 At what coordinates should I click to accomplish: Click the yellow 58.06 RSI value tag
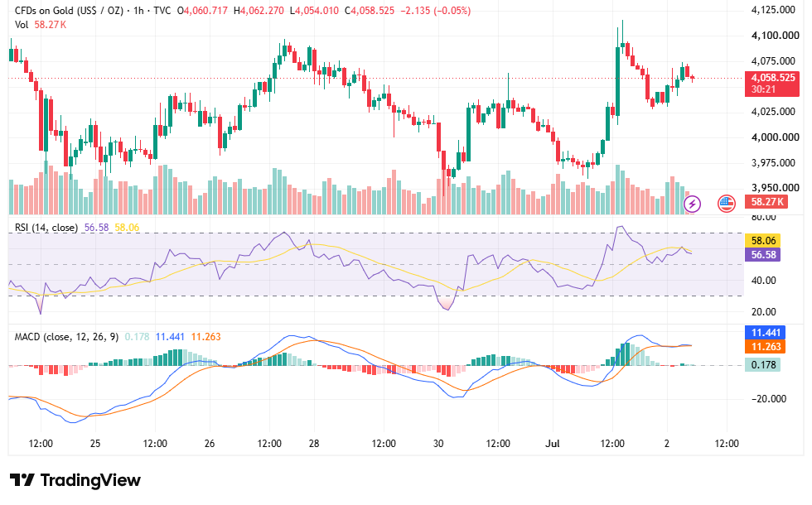[763, 241]
